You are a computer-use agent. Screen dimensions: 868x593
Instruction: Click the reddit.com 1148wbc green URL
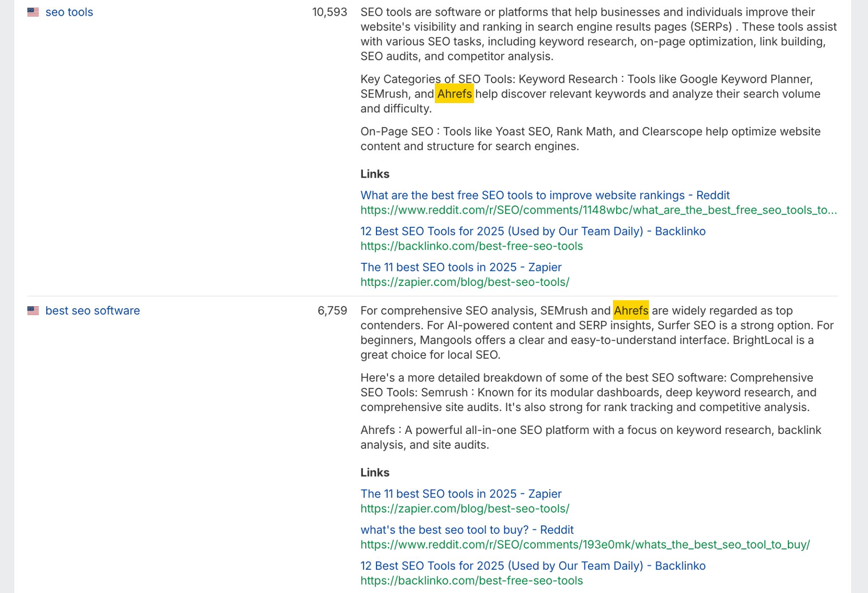(598, 210)
